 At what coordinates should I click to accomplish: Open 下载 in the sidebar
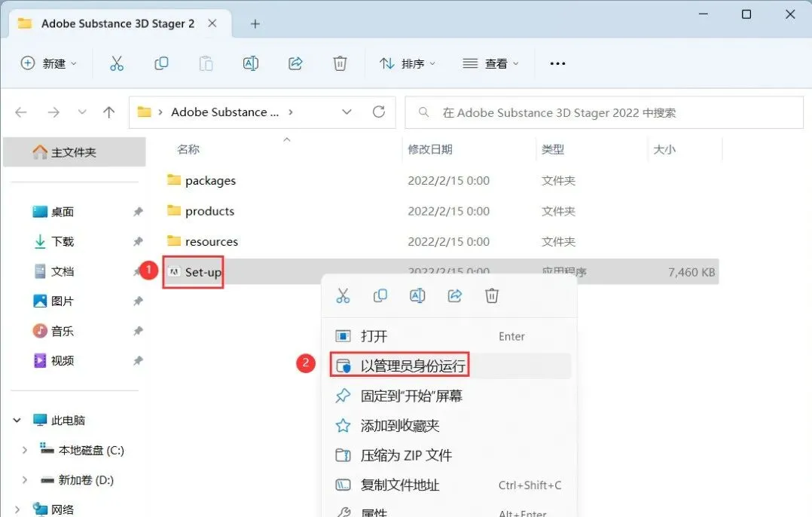pyautogui.click(x=62, y=241)
